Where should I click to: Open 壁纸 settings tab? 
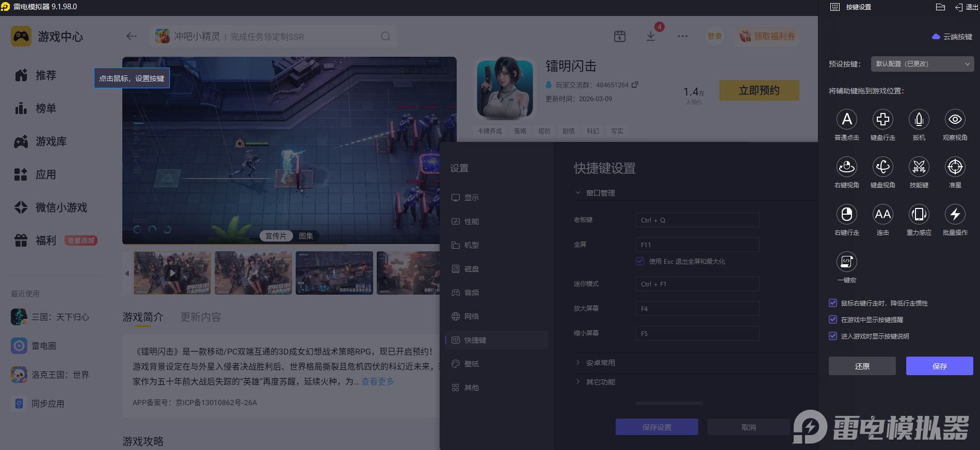496,364
